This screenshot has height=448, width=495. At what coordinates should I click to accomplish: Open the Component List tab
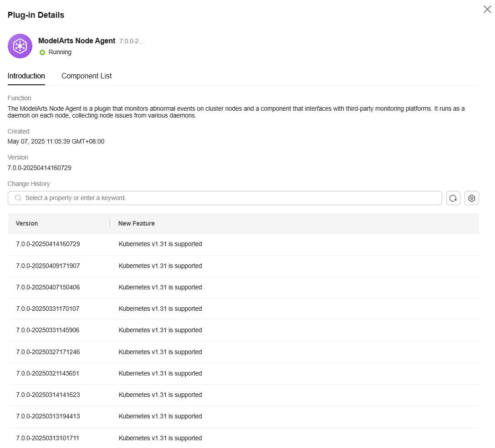[87, 76]
